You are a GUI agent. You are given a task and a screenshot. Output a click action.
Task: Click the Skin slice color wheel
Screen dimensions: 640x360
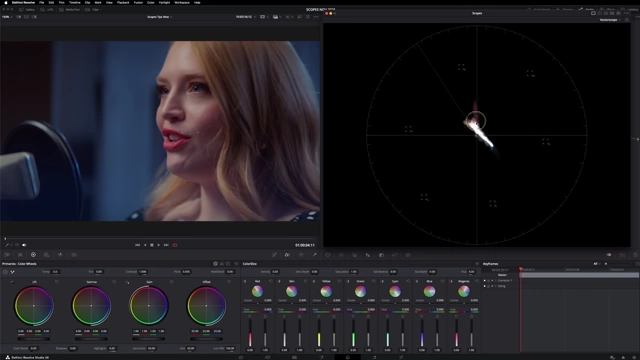tap(291, 291)
